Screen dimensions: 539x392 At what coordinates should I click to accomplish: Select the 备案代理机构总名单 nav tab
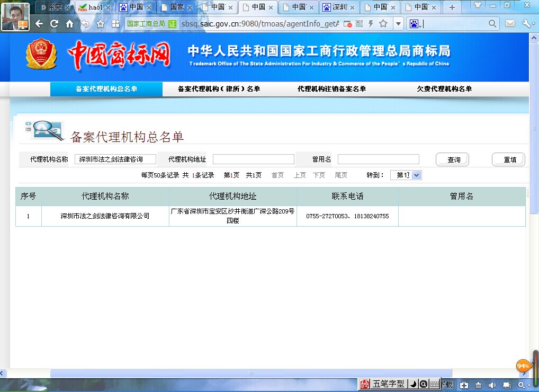coord(106,88)
